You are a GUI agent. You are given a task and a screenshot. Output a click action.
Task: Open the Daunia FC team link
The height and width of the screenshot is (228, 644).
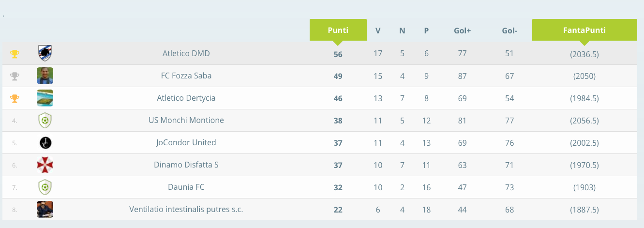[186, 187]
